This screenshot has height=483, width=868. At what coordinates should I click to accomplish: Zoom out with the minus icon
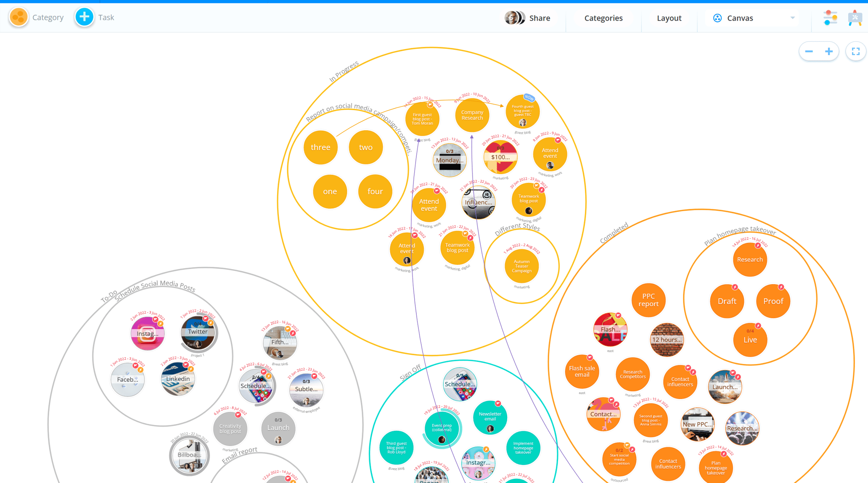(x=809, y=52)
